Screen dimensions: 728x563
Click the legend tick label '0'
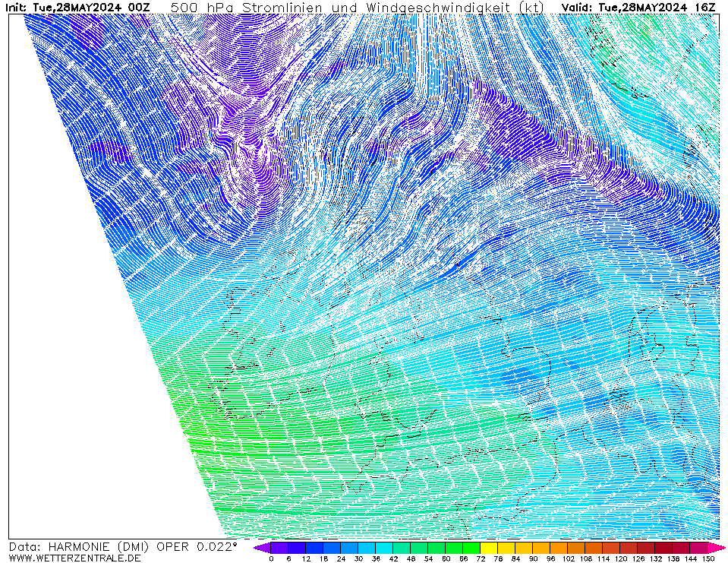point(271,558)
